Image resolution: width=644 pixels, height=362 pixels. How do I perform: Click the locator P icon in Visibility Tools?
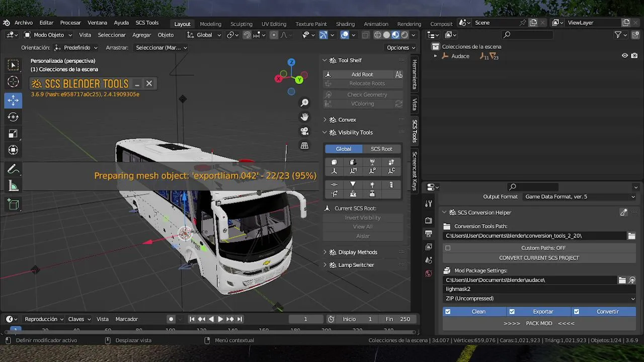point(372,171)
